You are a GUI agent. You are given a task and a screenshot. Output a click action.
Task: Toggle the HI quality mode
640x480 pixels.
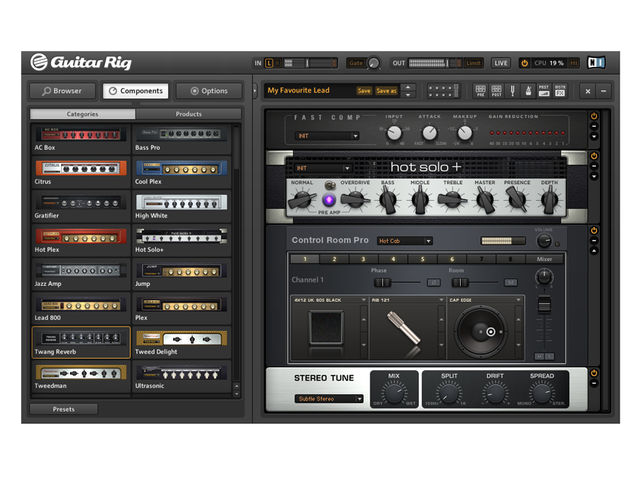point(574,63)
